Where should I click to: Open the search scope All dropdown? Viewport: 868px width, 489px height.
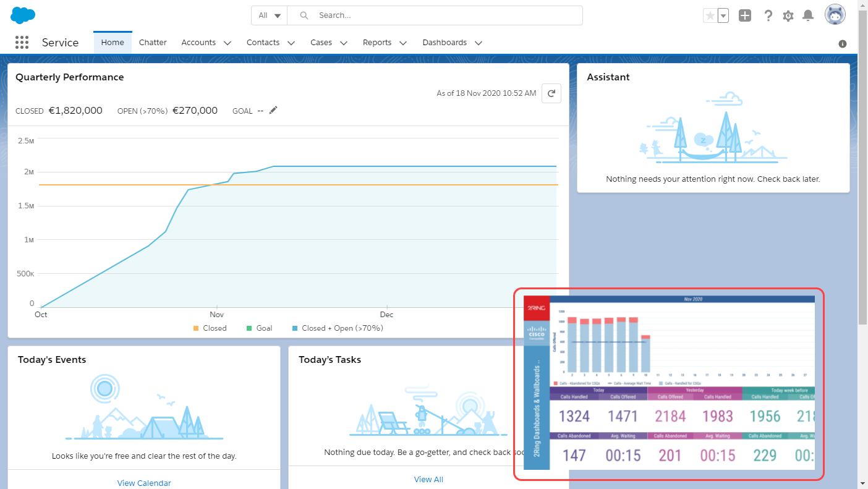pos(270,15)
